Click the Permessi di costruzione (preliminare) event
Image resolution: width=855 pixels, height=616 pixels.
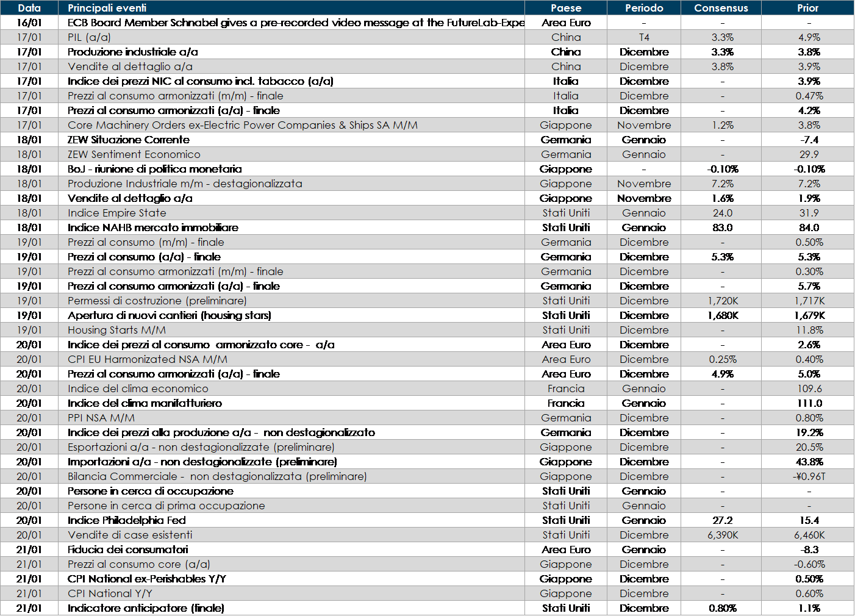(x=157, y=301)
